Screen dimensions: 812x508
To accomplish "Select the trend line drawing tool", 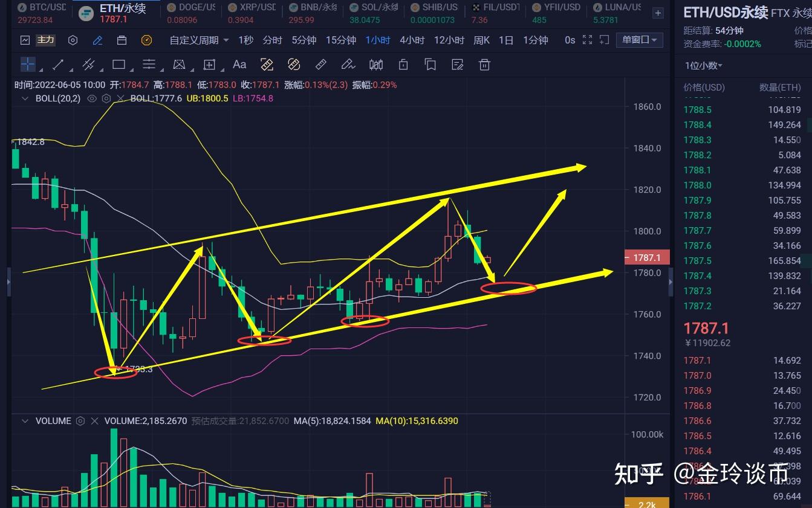I will (59, 64).
